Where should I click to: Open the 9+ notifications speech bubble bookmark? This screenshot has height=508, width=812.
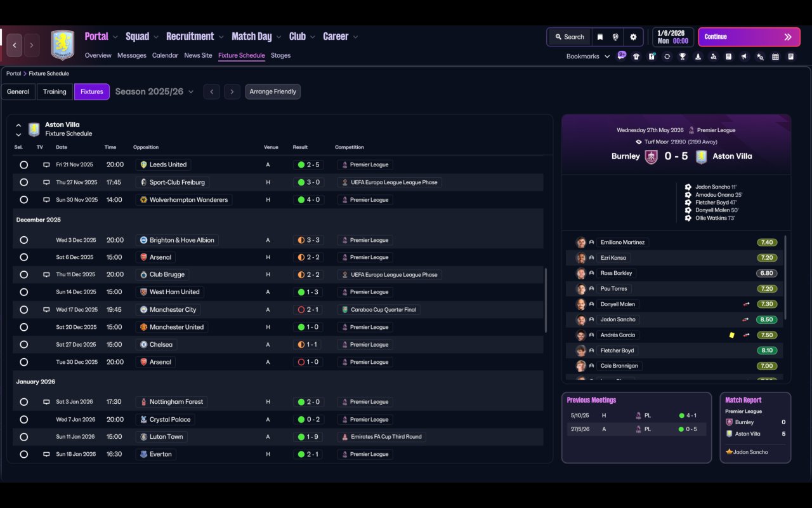[x=622, y=55]
